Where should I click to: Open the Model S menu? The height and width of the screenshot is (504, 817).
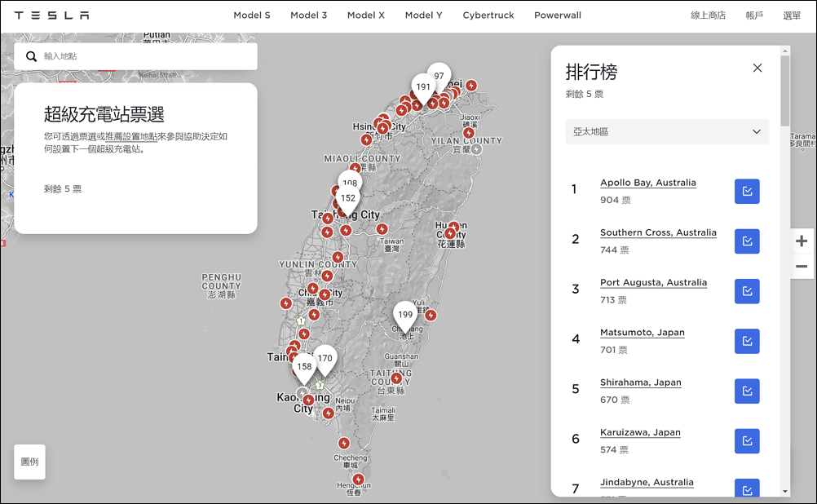[252, 15]
